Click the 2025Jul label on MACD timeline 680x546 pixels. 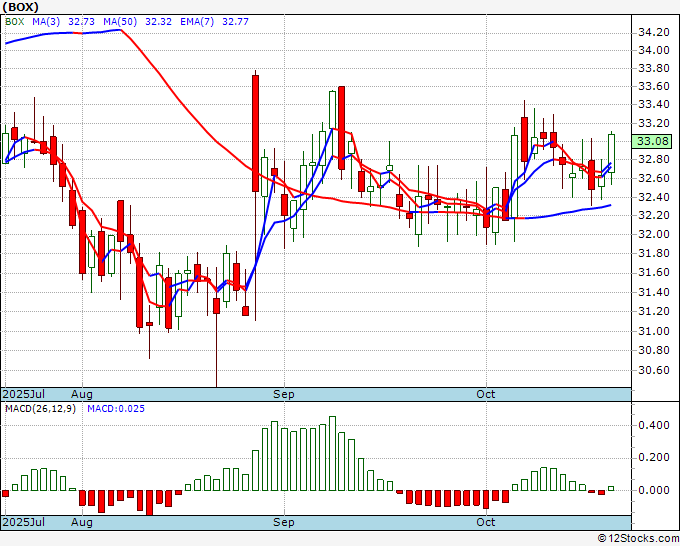pyautogui.click(x=23, y=522)
